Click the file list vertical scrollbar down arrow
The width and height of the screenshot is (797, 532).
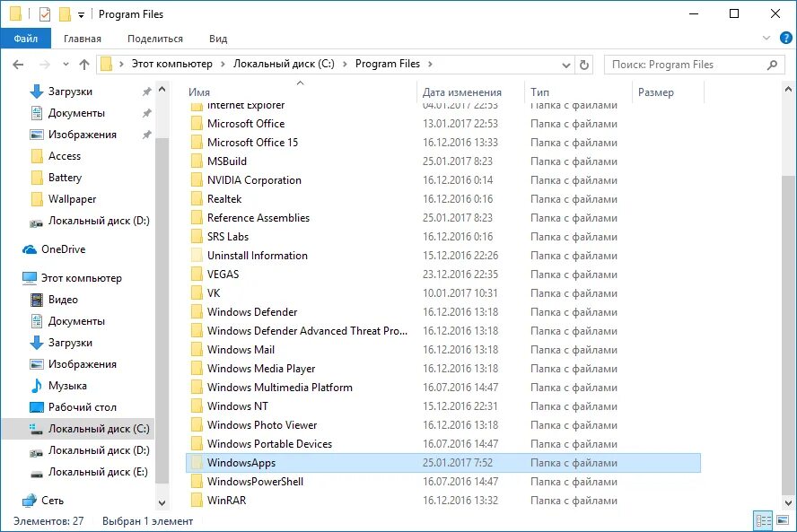coord(788,503)
